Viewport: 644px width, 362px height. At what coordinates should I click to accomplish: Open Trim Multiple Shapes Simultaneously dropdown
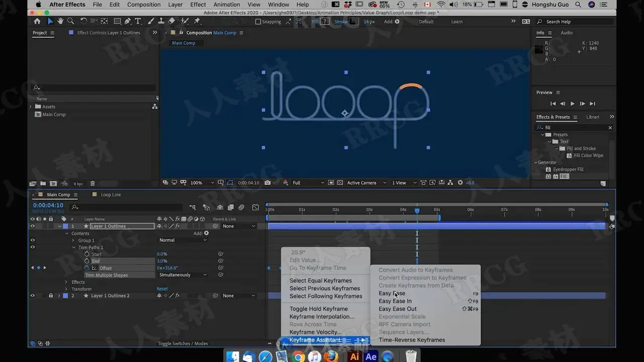tap(183, 275)
